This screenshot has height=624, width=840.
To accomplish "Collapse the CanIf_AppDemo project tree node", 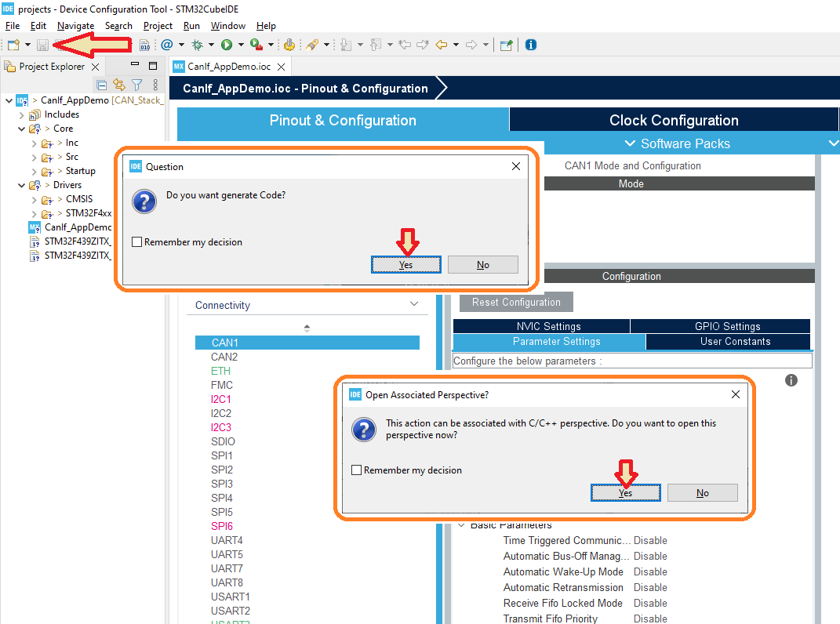I will (x=9, y=100).
